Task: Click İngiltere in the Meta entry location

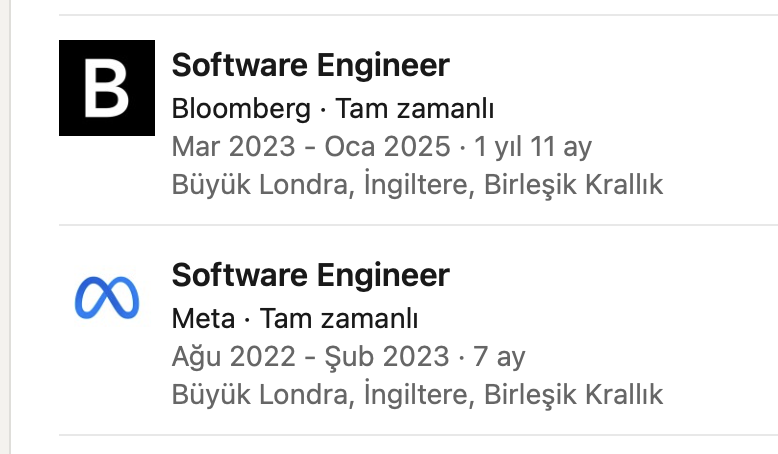Action: (416, 394)
